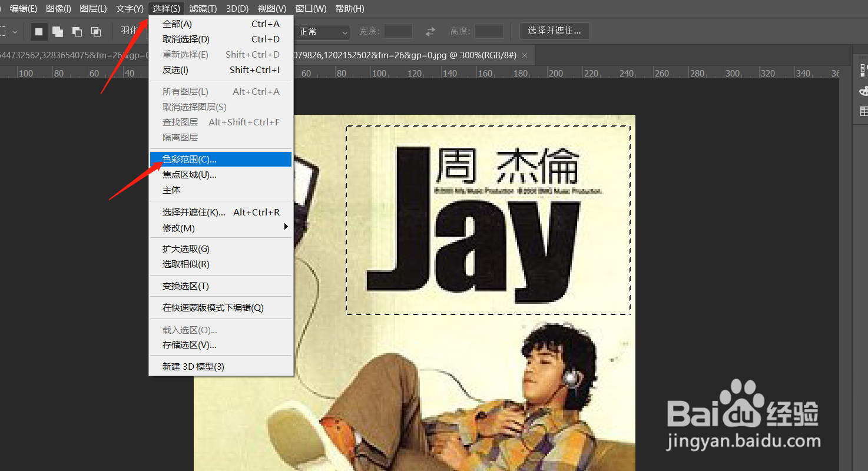Viewport: 868px width, 471px height.
Task: Choose 反选(I) to invert selection
Action: pos(221,70)
